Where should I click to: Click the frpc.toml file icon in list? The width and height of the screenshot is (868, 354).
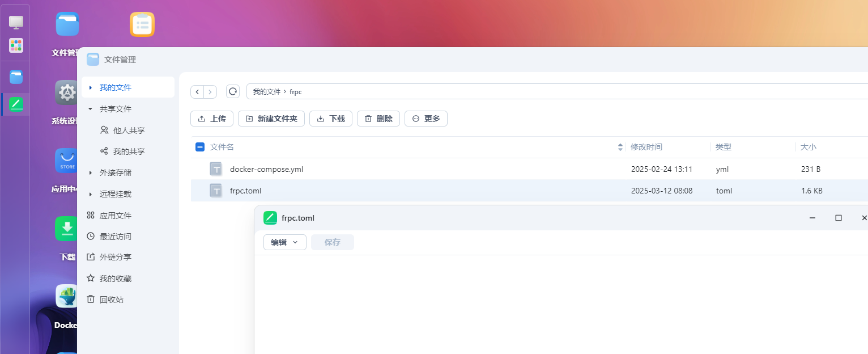coord(216,191)
